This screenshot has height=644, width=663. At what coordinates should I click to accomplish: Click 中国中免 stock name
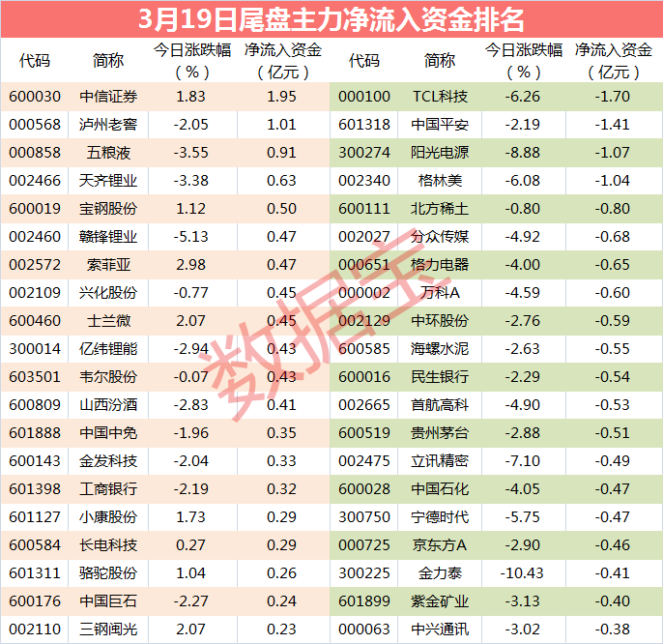pyautogui.click(x=108, y=433)
